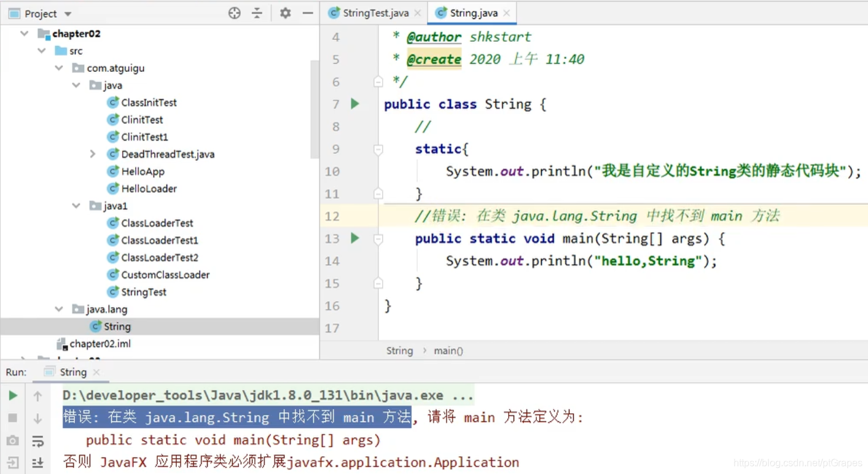Select the String.java editor tab

pos(472,13)
